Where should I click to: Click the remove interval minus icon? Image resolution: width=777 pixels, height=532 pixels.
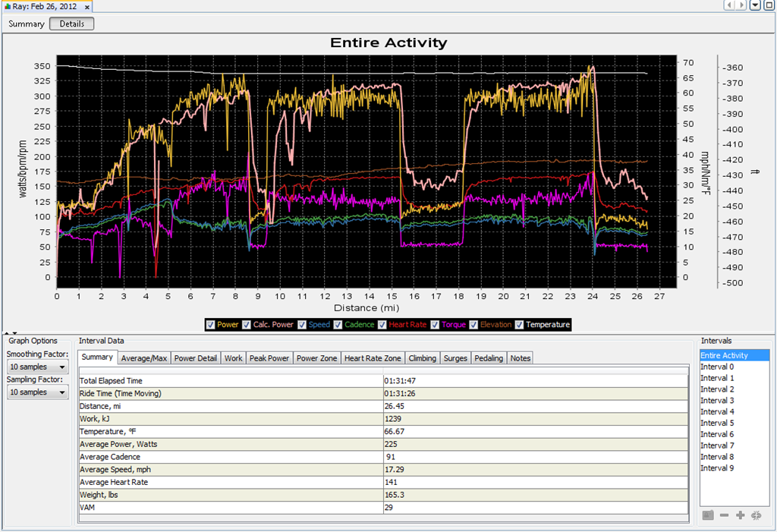724,515
